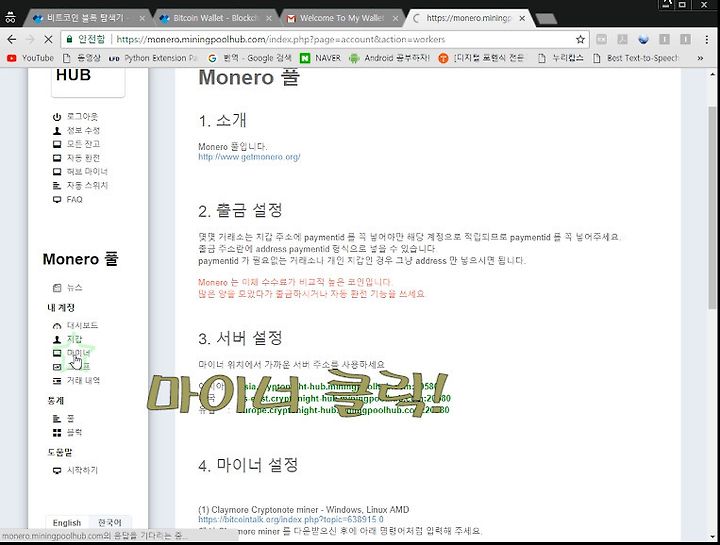Click the '4. 마이너 설정' heading

[248, 465]
